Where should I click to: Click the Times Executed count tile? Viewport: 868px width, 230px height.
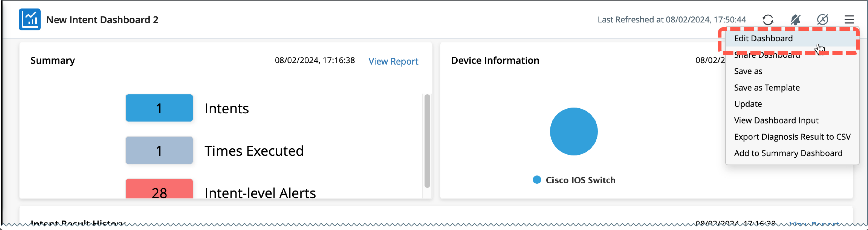(x=159, y=150)
